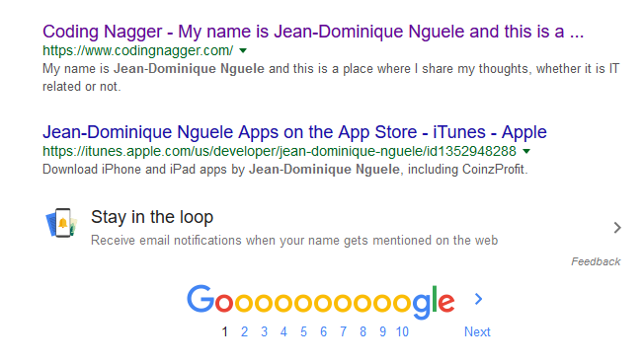Click the current page number 1
This screenshot has width=644, height=363.
pos(224,331)
